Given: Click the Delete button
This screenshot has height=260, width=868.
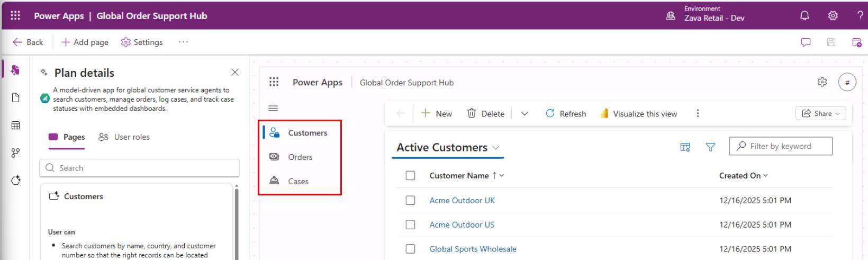Looking at the screenshot, I should click(x=485, y=114).
